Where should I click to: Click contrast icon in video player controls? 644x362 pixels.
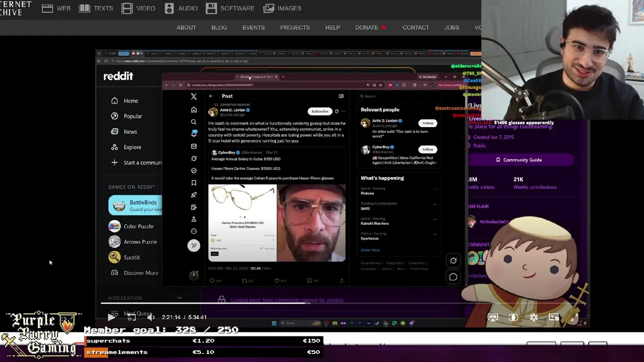(513, 317)
